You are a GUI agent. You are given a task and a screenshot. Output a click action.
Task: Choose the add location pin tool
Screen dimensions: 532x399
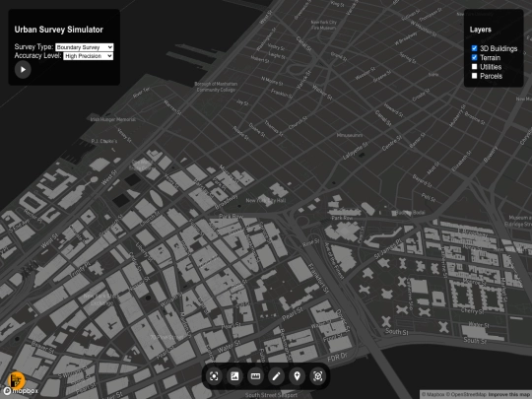click(x=297, y=376)
